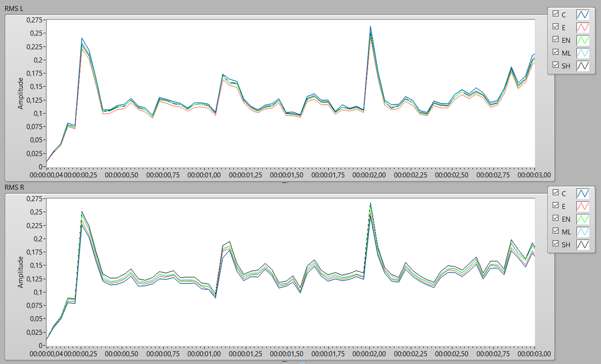This screenshot has width=601, height=364.
Task: Uncheck the E plot checkbox in RMS L legend
Action: pyautogui.click(x=555, y=27)
